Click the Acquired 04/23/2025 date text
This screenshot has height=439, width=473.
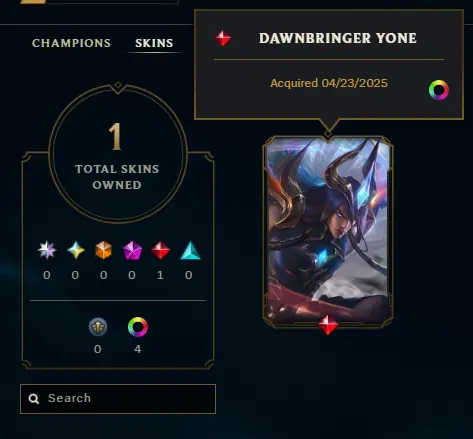[329, 83]
